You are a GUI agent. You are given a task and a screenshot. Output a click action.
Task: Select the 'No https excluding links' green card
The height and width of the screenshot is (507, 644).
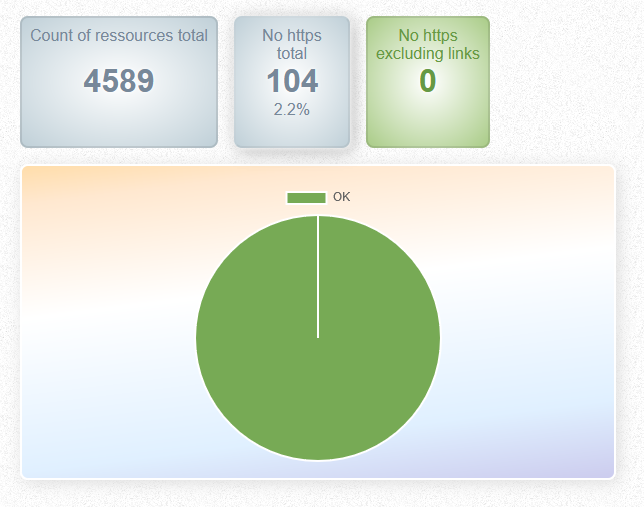point(428,82)
